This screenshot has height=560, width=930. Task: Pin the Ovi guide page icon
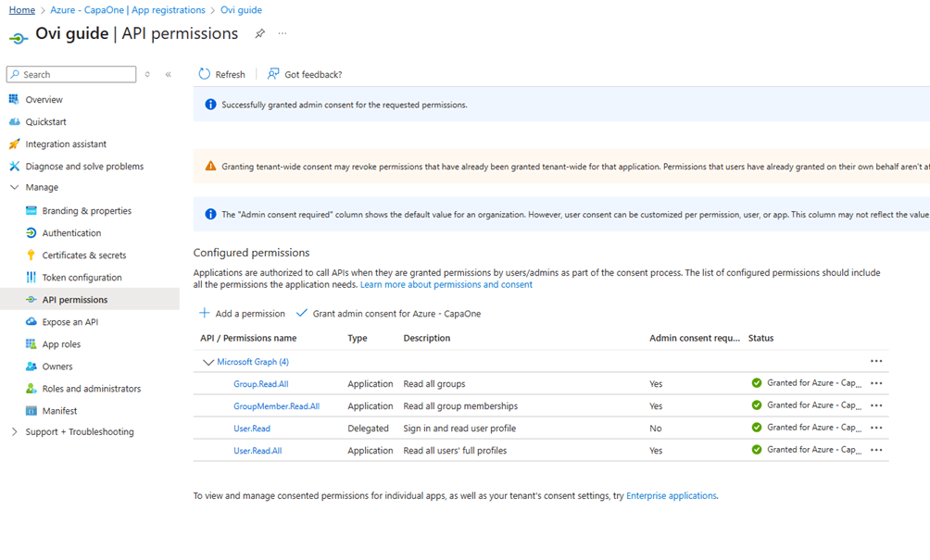259,33
